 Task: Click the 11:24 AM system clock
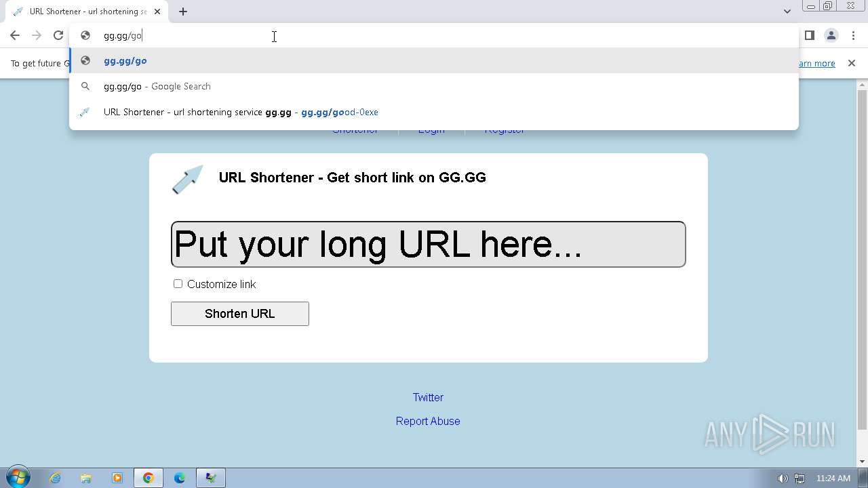(833, 479)
